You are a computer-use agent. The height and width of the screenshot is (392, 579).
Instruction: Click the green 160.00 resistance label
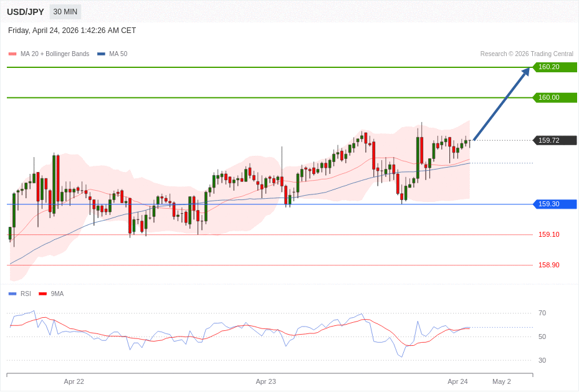pyautogui.click(x=555, y=97)
